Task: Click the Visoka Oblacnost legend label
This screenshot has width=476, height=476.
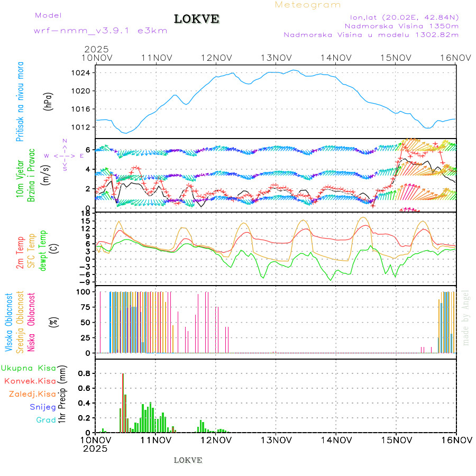Action: [x=9, y=321]
